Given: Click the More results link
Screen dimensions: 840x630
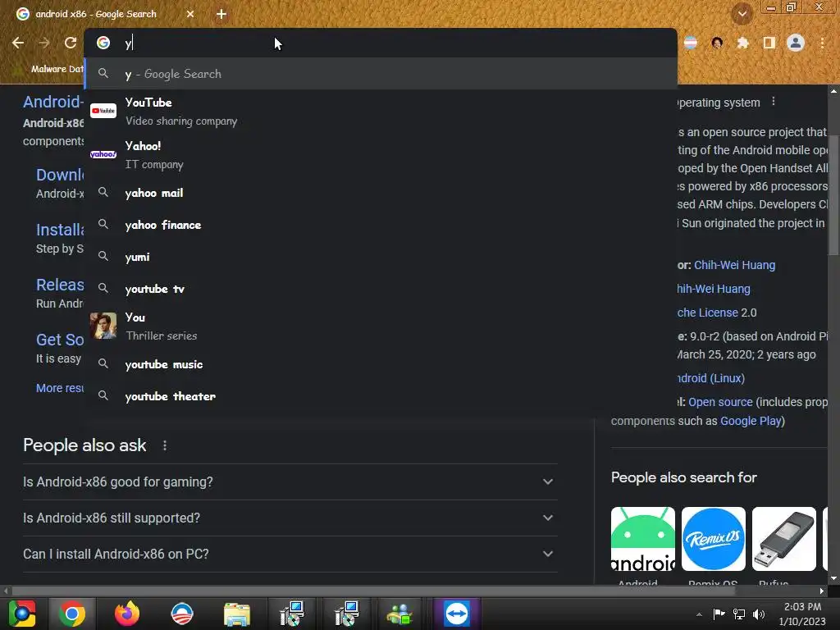Looking at the screenshot, I should [x=59, y=388].
